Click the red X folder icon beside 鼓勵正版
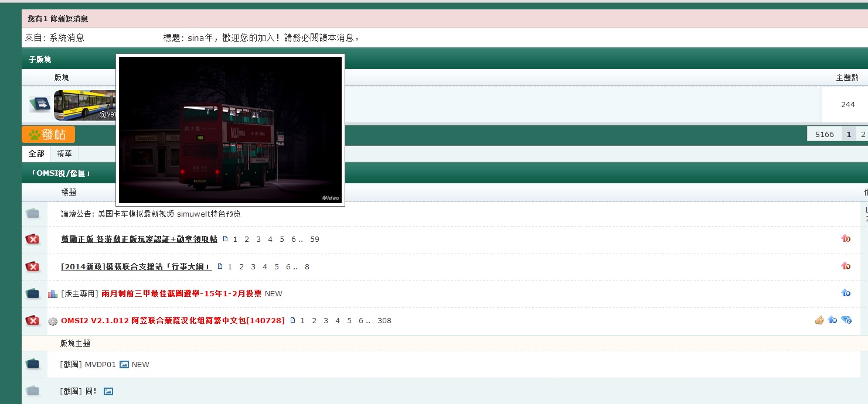 click(33, 239)
